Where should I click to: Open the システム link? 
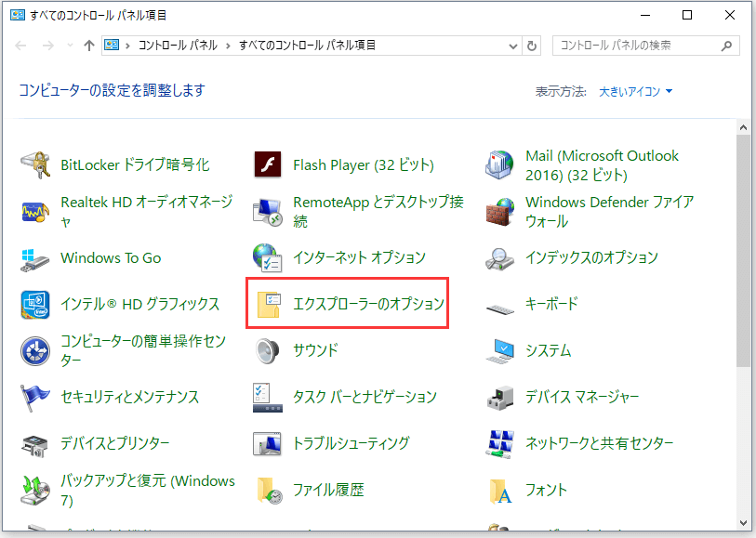click(x=548, y=350)
